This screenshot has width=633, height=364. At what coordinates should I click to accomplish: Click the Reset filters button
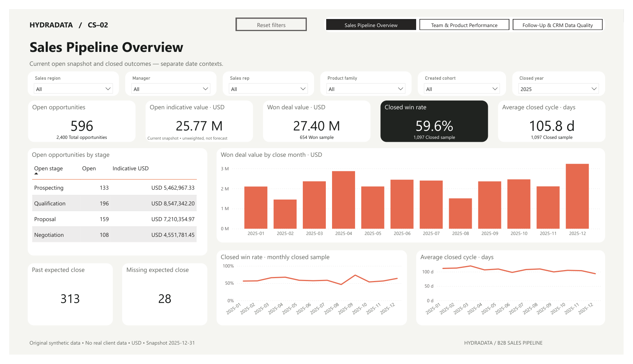tap(271, 24)
